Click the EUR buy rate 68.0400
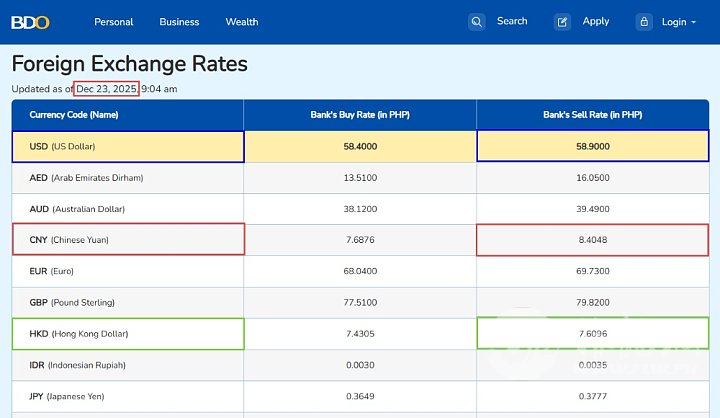Screen dimensions: 720x418 [359, 271]
